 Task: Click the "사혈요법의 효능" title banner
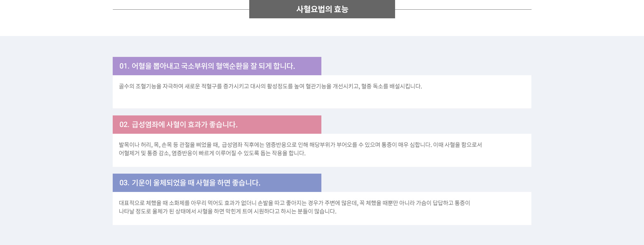pyautogui.click(x=322, y=9)
